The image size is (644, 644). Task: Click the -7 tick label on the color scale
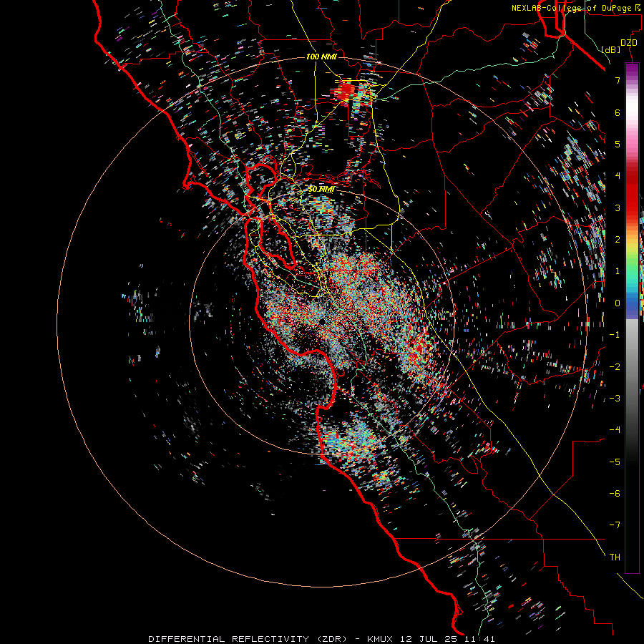[x=615, y=525]
